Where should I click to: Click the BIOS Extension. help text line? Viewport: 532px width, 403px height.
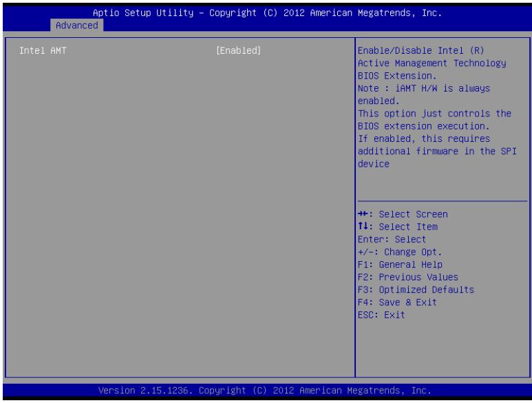397,76
